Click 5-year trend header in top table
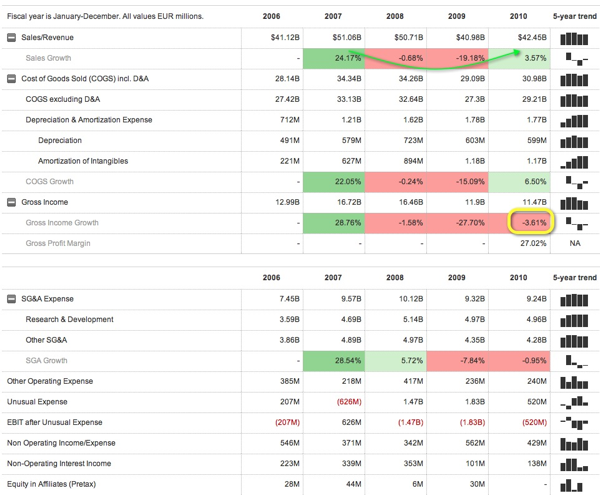The image size is (600, 495). (x=574, y=16)
